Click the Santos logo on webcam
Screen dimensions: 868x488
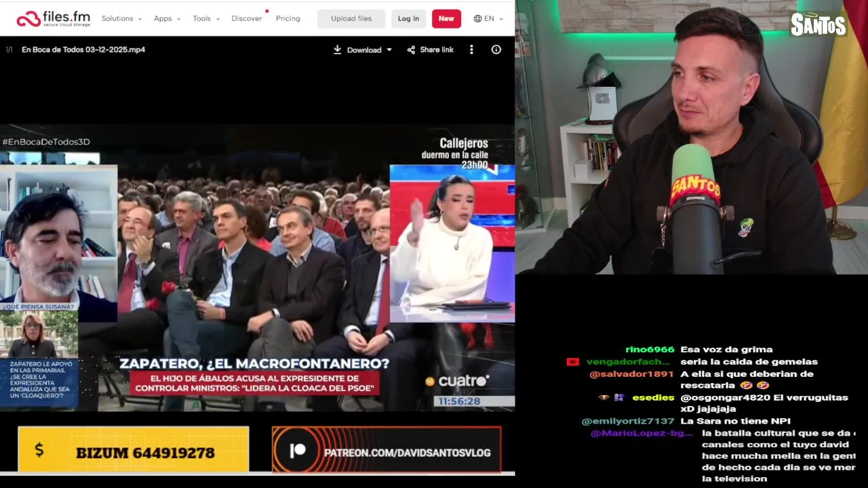pos(818,24)
